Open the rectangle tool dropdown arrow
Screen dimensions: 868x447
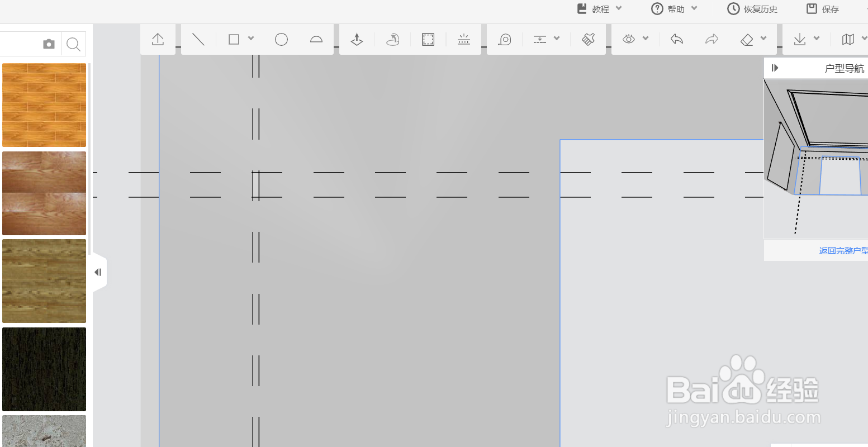point(251,39)
